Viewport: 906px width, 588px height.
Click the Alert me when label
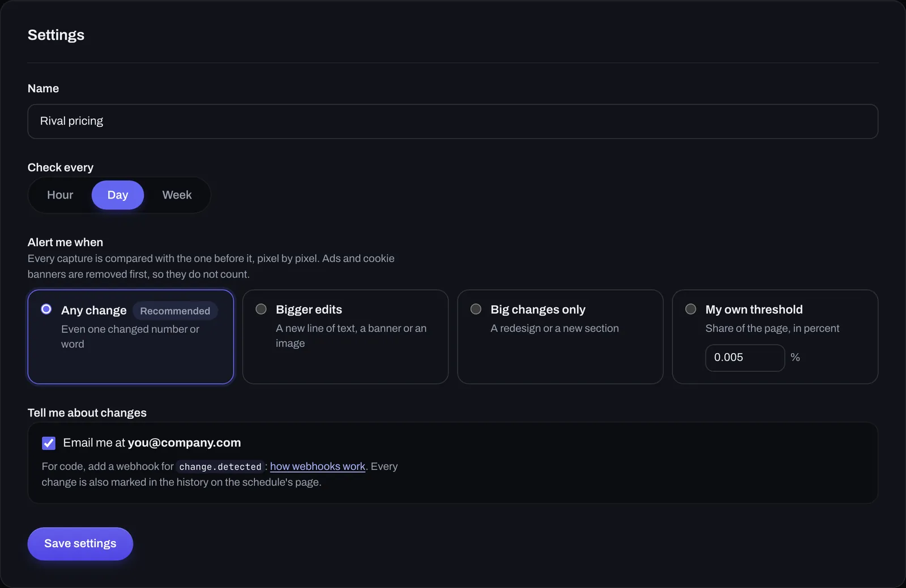tap(65, 242)
